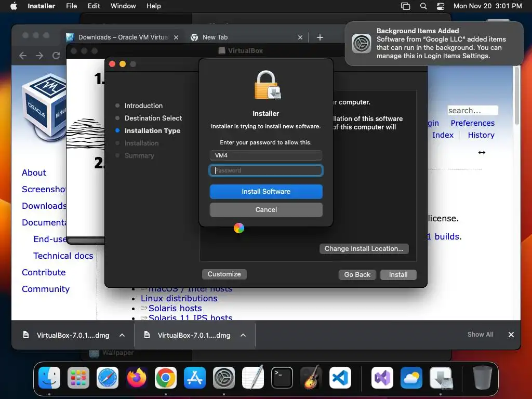The height and width of the screenshot is (399, 532).
Task: Click the Background Items Added notification icon
Action: point(362,44)
